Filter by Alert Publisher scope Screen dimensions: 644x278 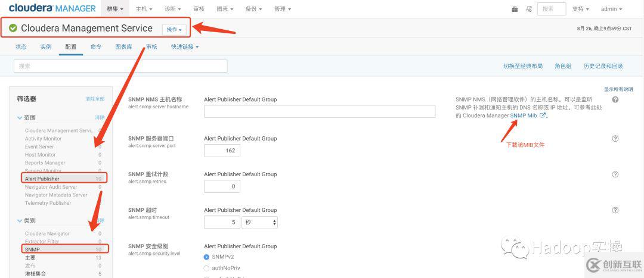click(42, 179)
